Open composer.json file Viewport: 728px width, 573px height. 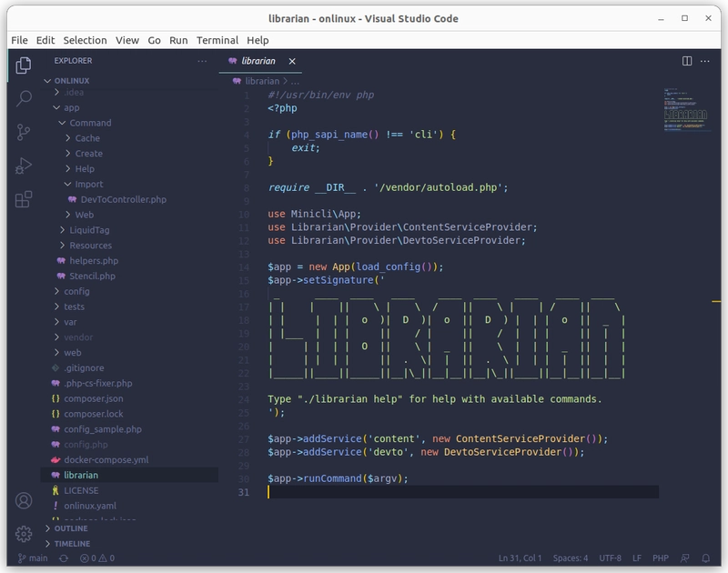tap(94, 398)
